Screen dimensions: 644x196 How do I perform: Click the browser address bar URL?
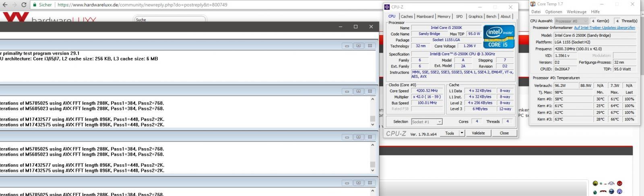pos(142,5)
